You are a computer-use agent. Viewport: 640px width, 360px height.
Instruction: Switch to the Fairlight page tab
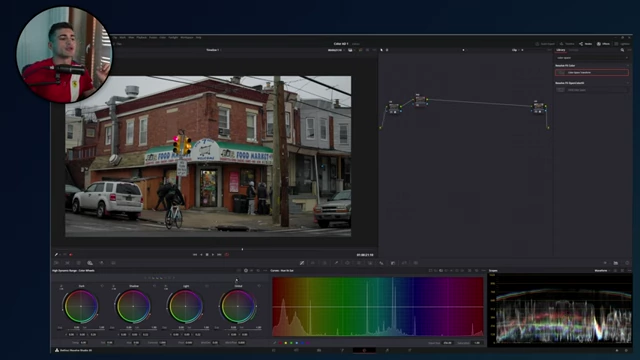pos(387,350)
